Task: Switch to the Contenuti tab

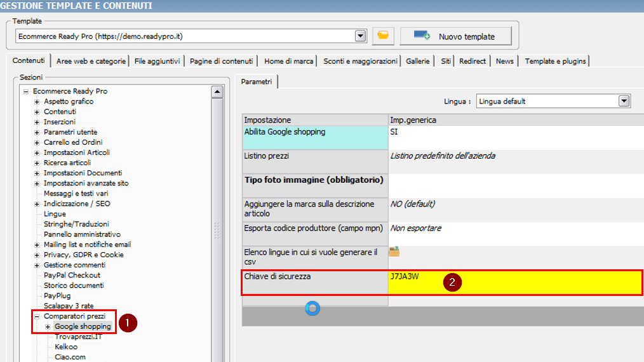Action: tap(29, 60)
